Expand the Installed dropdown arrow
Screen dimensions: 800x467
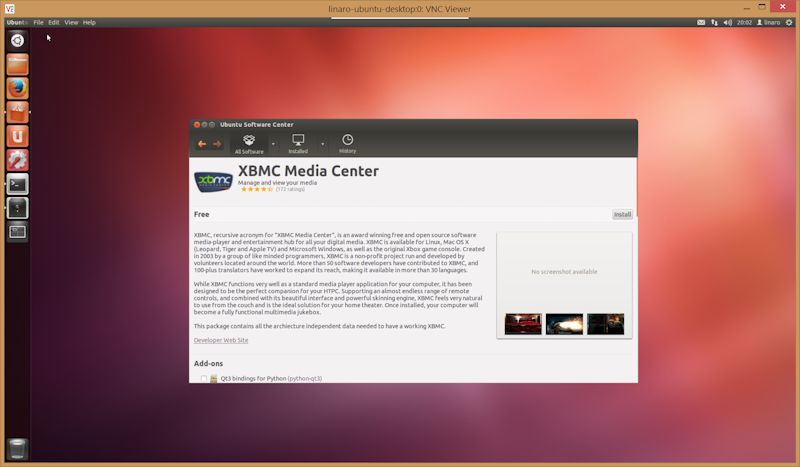coord(322,144)
